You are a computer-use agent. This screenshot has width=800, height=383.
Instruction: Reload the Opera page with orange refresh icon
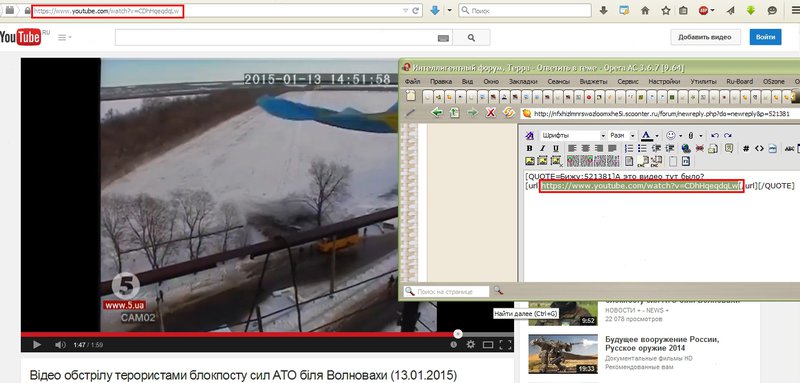coord(508,113)
